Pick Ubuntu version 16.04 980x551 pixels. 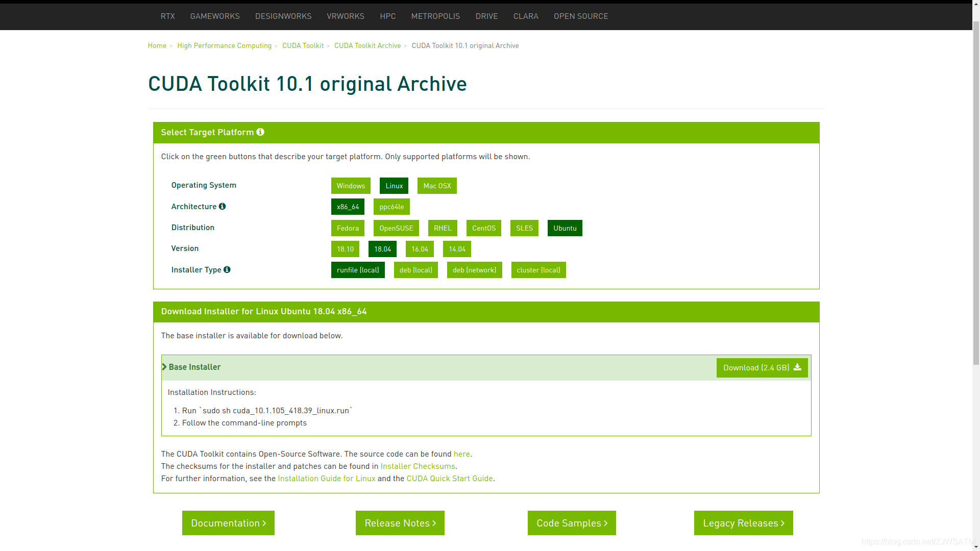(420, 249)
